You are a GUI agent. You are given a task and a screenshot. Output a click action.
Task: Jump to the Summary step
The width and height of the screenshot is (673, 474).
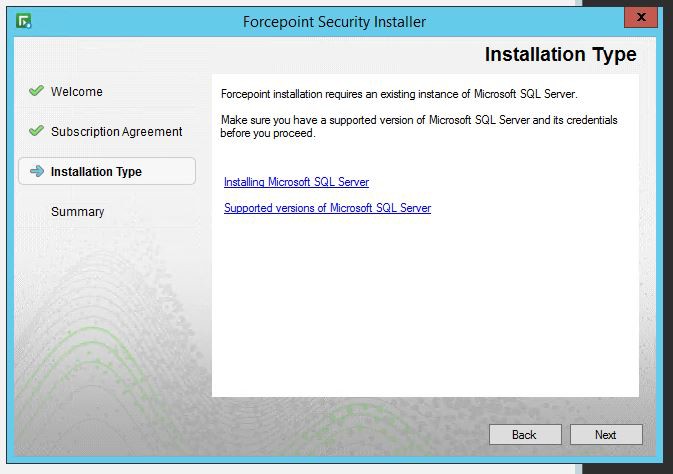click(x=77, y=212)
